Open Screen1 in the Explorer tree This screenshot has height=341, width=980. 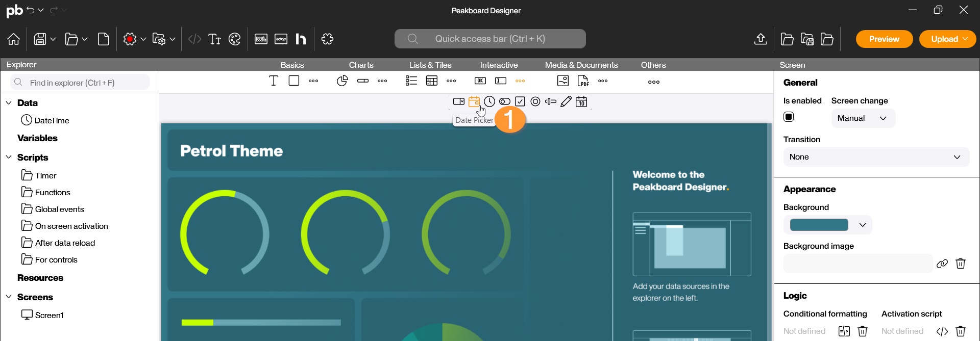click(49, 315)
